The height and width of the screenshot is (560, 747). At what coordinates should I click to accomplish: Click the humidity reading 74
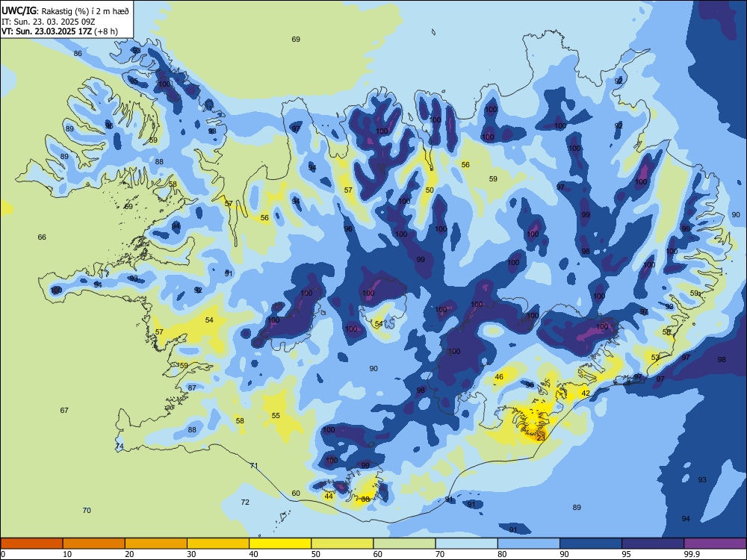pos(120,447)
